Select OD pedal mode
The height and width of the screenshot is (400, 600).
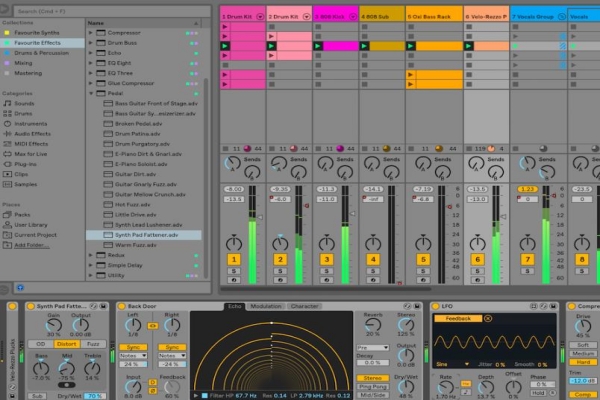click(x=40, y=344)
